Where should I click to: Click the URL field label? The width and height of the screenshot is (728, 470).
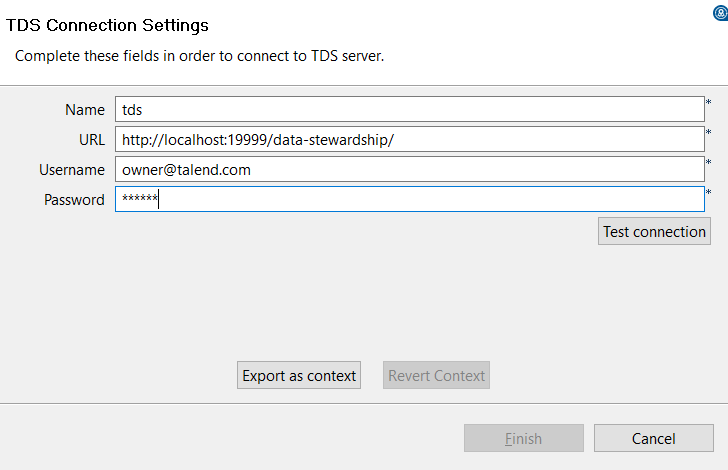[92, 140]
